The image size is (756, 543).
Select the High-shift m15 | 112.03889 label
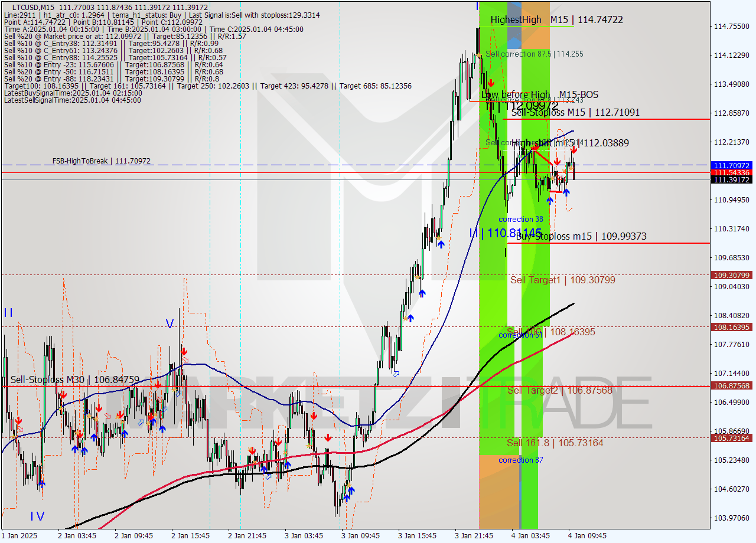pyautogui.click(x=570, y=143)
